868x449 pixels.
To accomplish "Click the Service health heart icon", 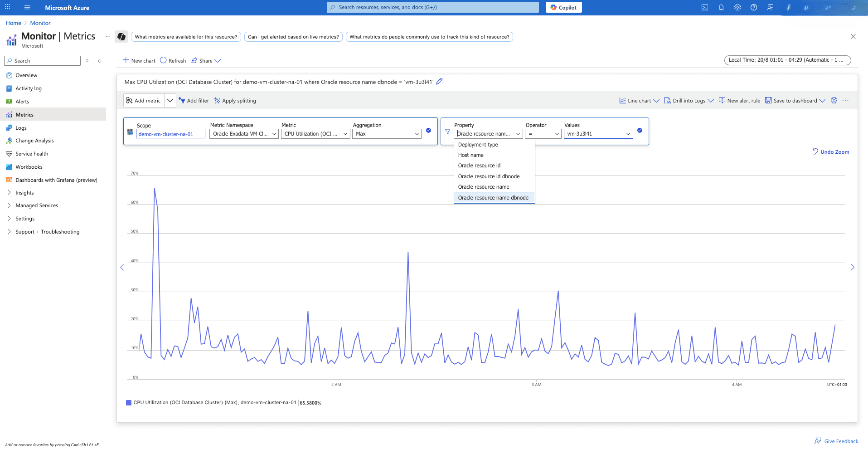I will [9, 154].
